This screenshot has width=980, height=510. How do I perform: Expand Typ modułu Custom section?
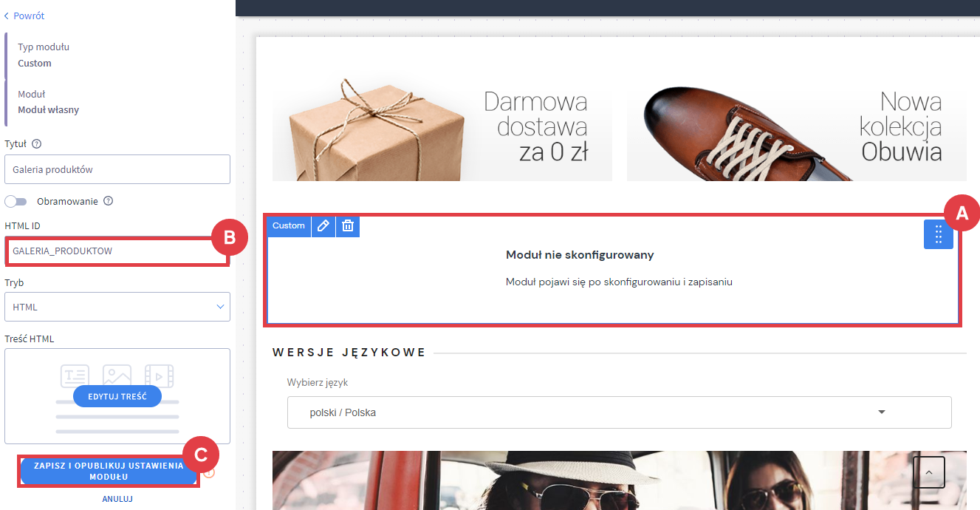[44, 55]
